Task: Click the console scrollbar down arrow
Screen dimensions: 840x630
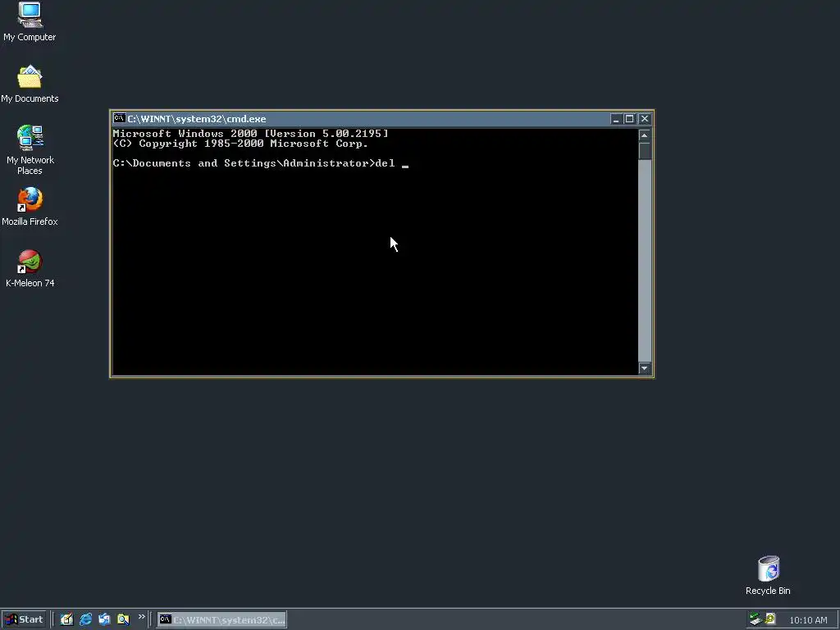Action: (645, 368)
